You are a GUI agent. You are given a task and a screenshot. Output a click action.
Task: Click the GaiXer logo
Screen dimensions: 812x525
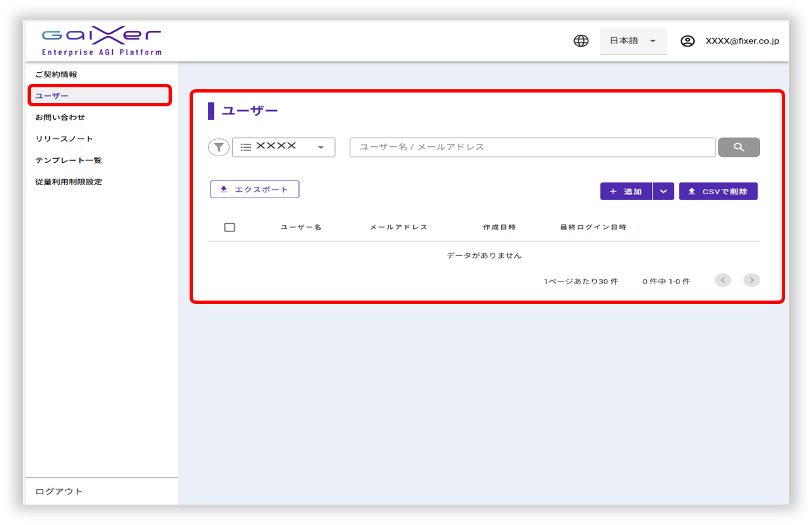tap(101, 41)
